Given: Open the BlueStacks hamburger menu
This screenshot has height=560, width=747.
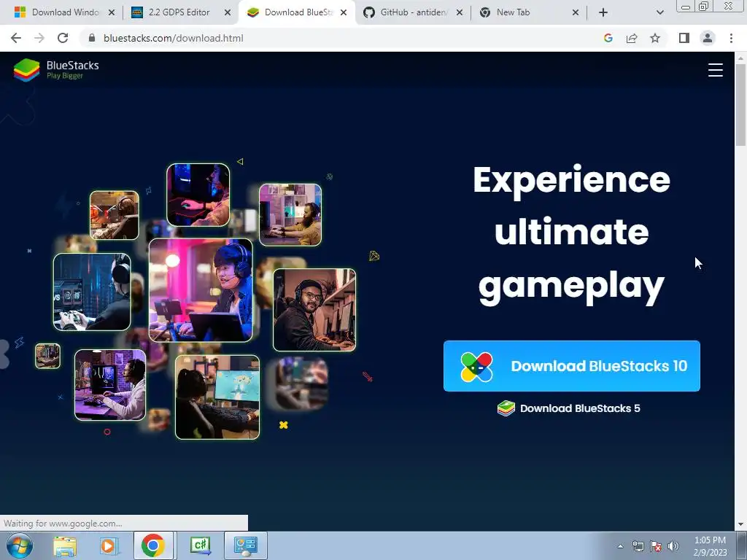Looking at the screenshot, I should pyautogui.click(x=715, y=70).
